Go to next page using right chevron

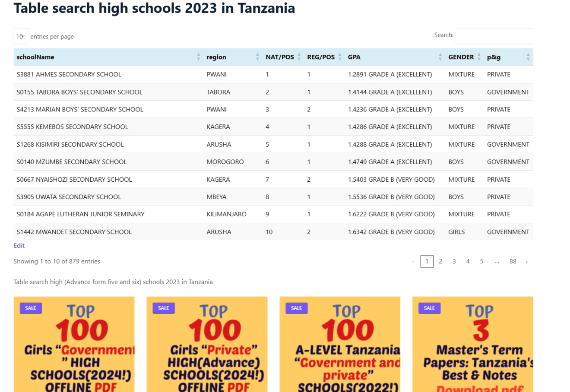coord(526,261)
